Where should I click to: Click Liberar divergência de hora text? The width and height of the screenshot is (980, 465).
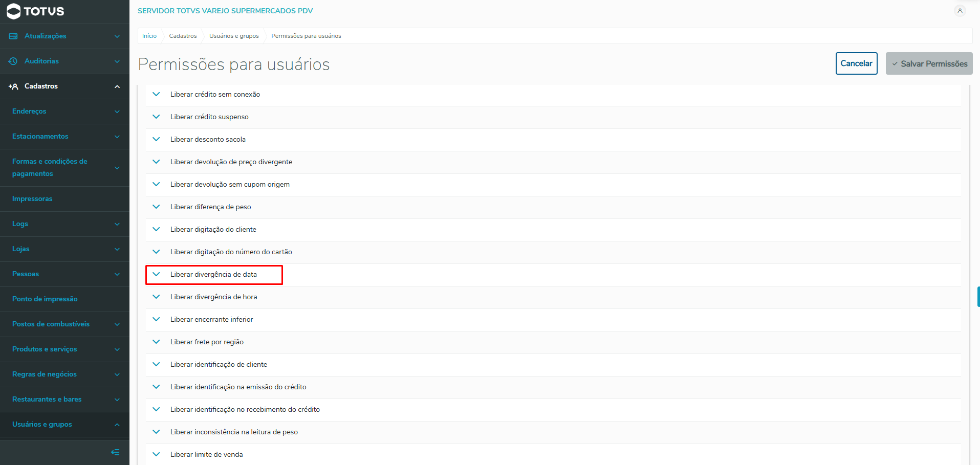pos(214,297)
